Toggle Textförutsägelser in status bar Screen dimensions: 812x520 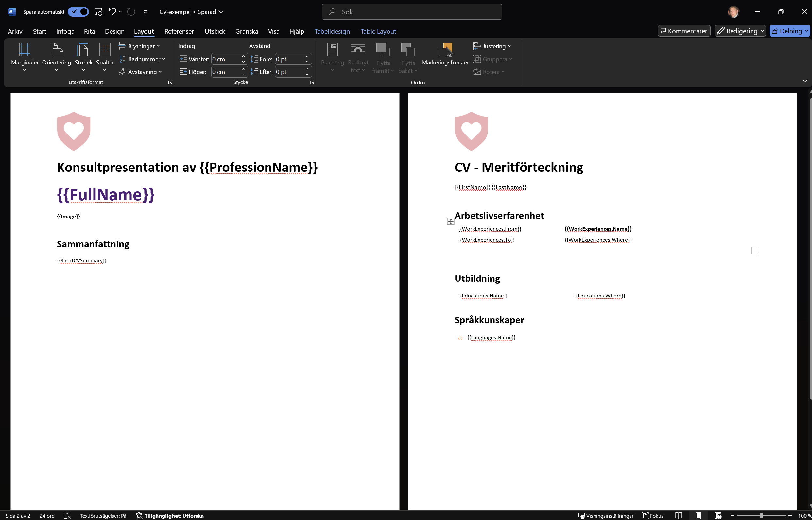coord(103,516)
